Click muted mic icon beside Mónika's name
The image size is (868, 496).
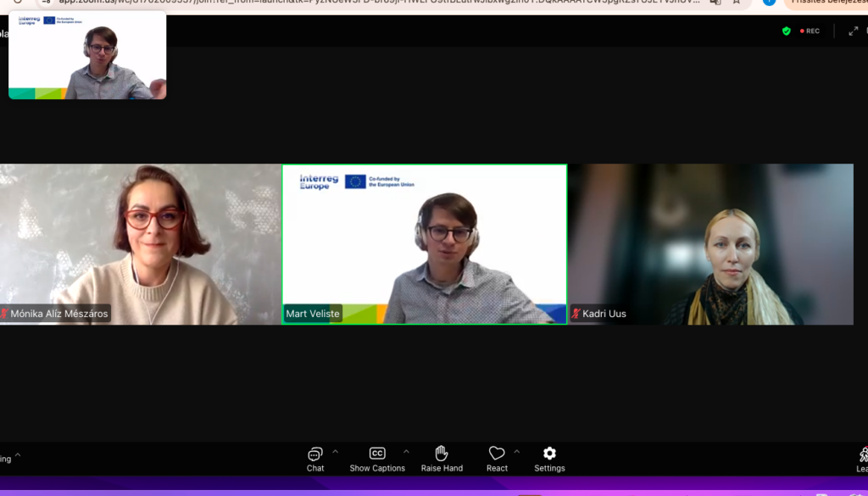coord(4,314)
